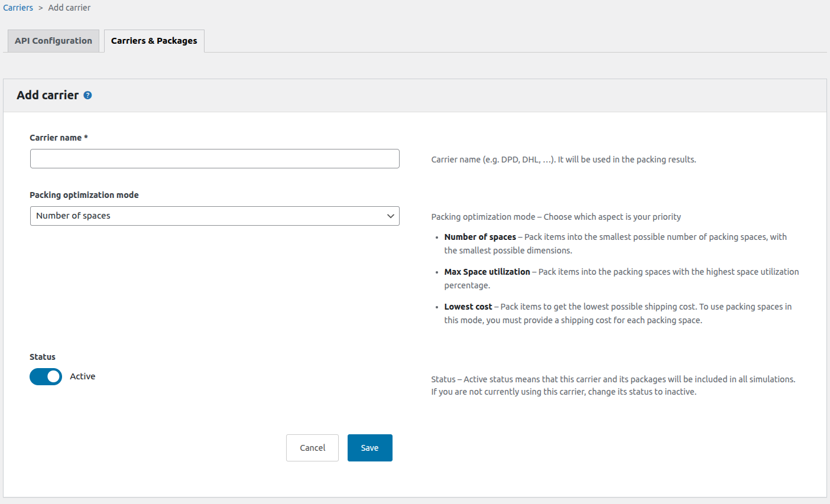Click the chevron arrow in the optimization dropdown

pos(390,216)
